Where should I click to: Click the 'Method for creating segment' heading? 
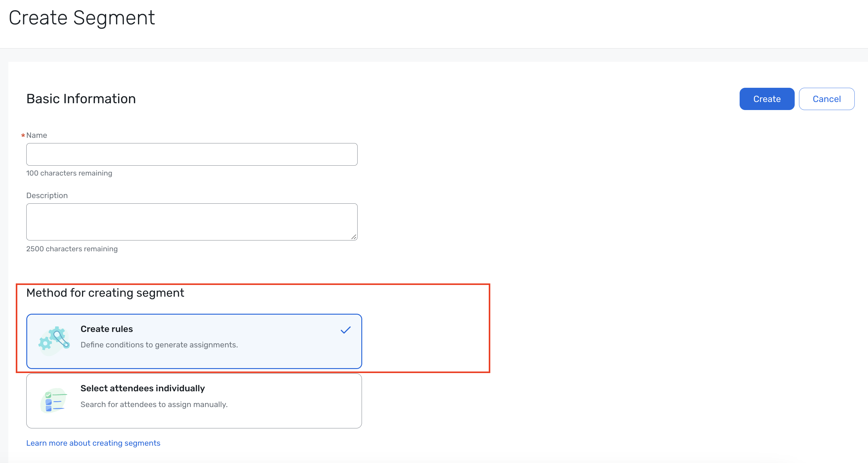(x=105, y=293)
